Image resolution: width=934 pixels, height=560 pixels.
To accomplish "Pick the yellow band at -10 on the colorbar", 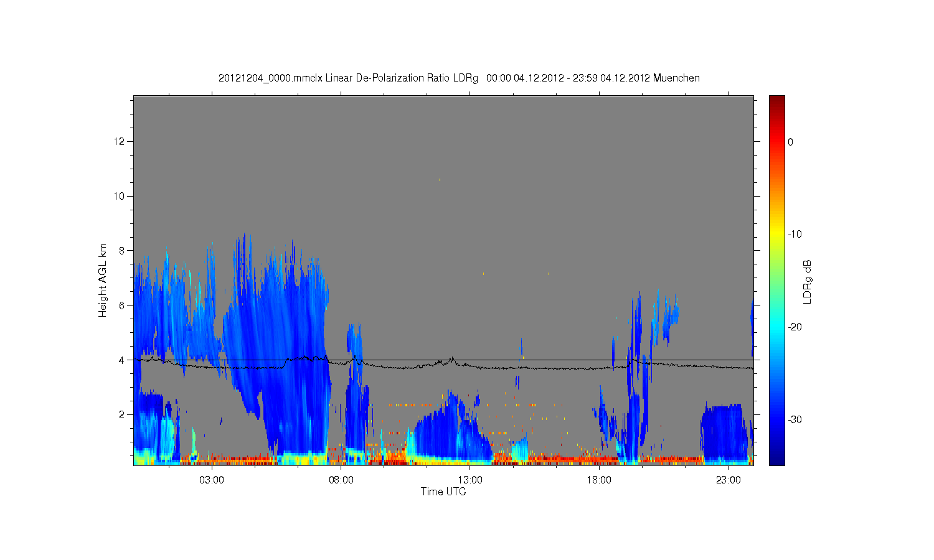I will pyautogui.click(x=776, y=235).
